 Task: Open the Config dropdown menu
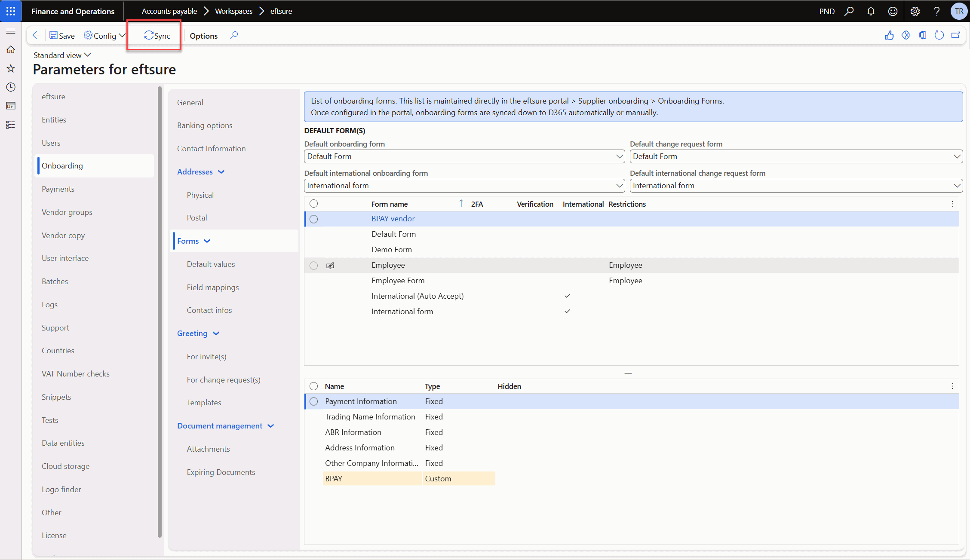point(105,36)
